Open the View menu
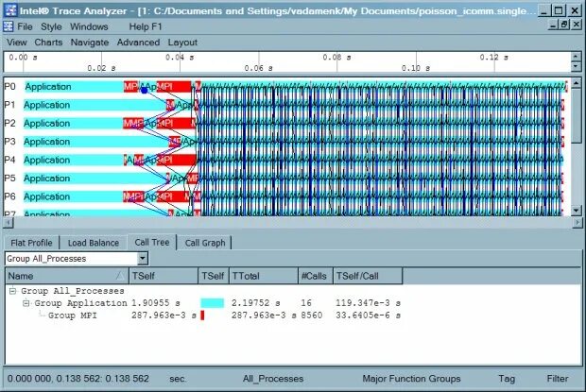Screen dimensions: 586x392 coord(17,43)
